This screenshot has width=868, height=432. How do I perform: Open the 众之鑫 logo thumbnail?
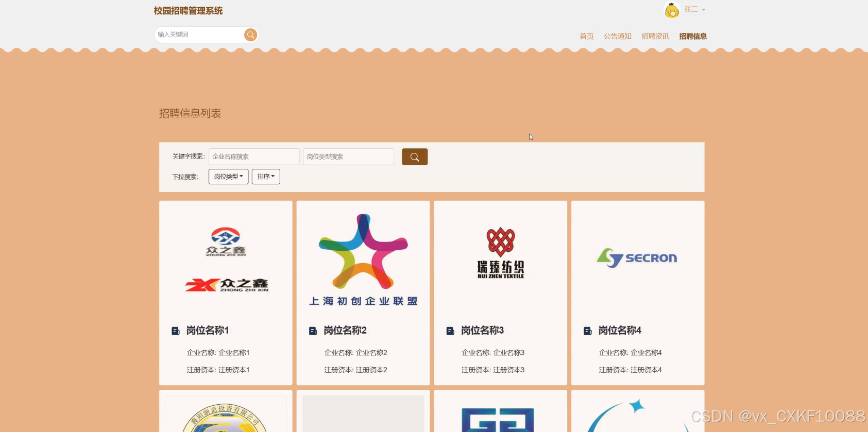click(226, 260)
